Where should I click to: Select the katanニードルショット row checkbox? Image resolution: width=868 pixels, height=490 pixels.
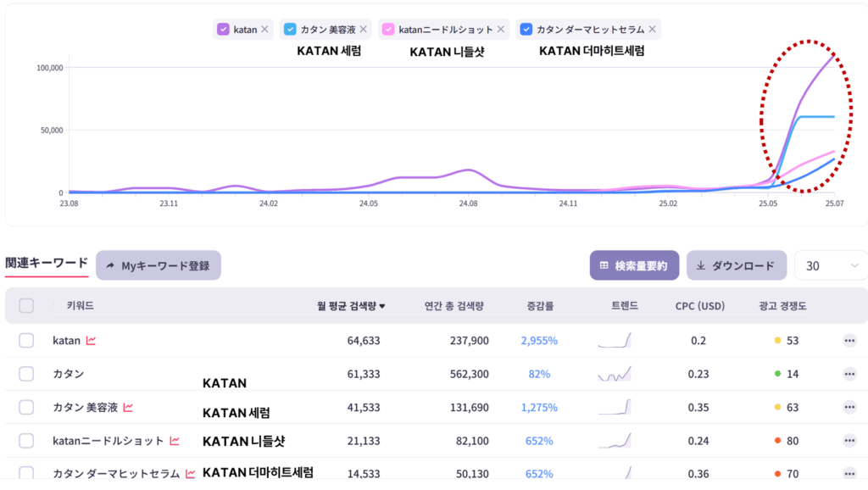tap(26, 441)
